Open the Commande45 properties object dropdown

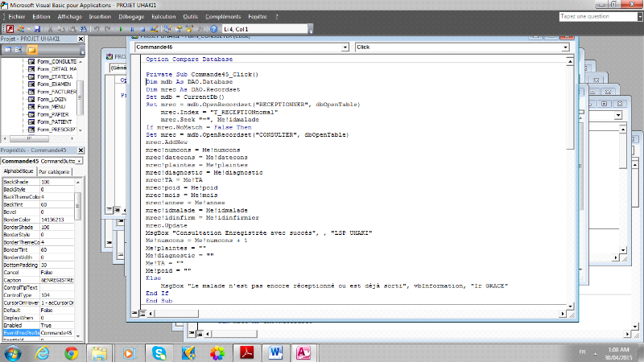coord(78,161)
